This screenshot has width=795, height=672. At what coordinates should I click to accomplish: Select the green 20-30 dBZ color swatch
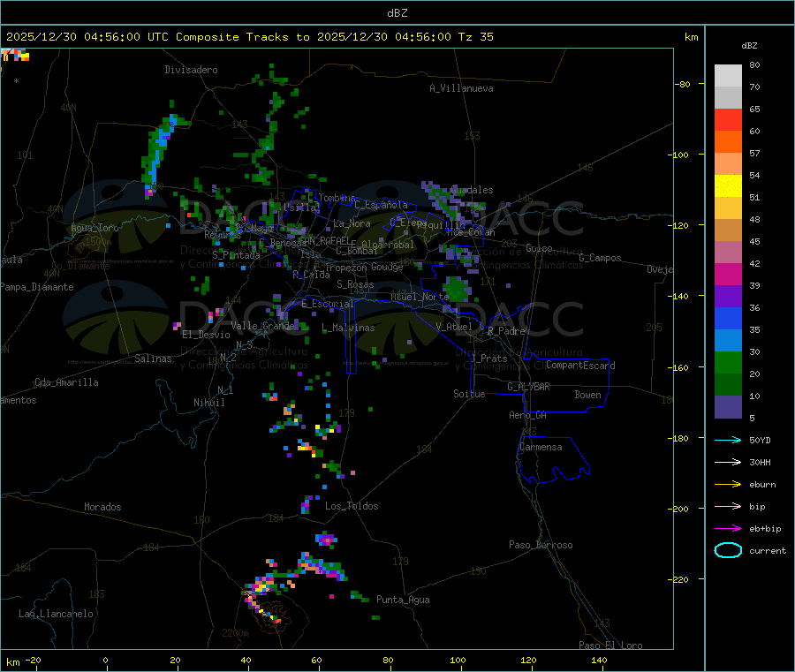728,362
